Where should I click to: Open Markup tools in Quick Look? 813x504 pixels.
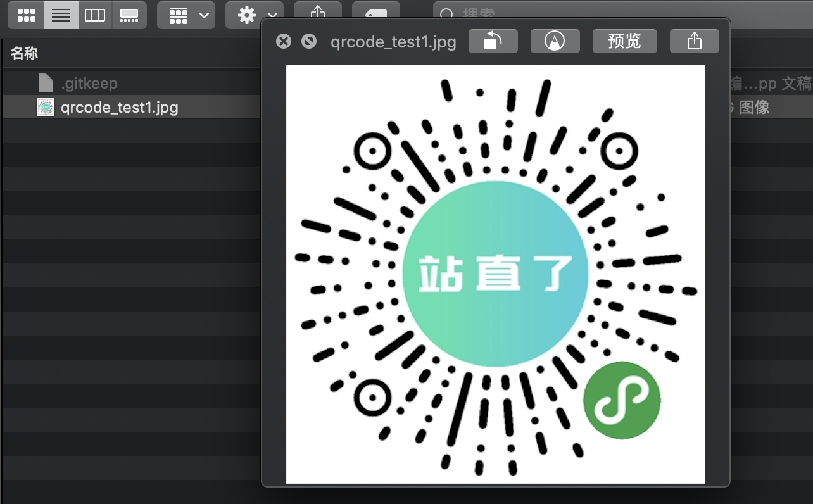(555, 41)
